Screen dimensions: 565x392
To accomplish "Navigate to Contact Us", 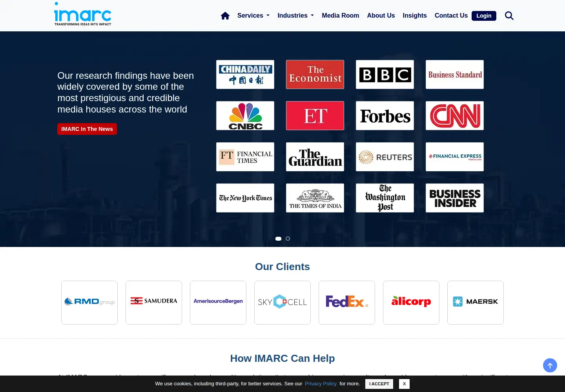I will point(451,16).
